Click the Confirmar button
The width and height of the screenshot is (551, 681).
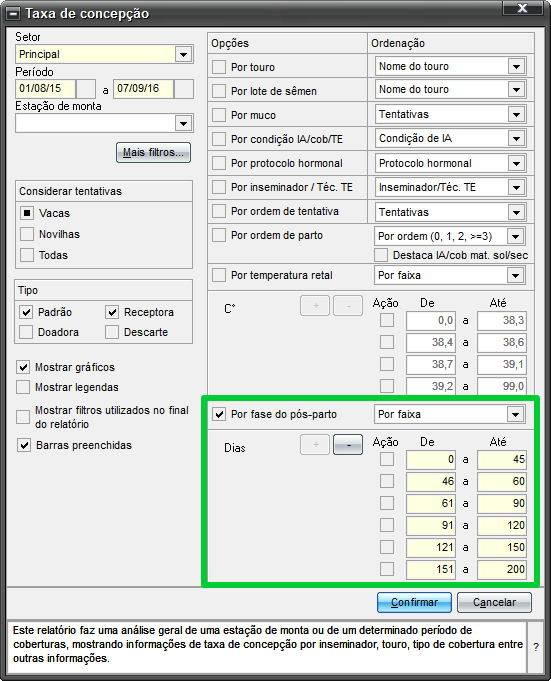(414, 602)
